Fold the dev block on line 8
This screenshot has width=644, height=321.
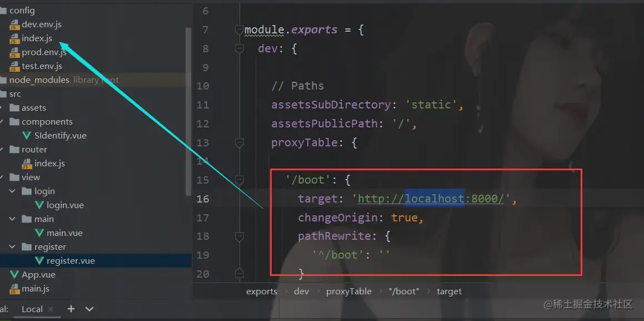point(239,48)
